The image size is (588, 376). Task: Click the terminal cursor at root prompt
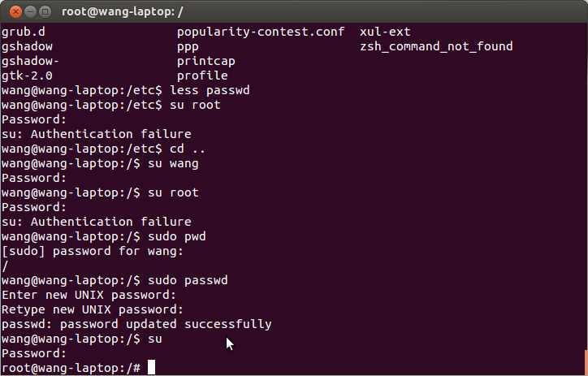click(x=151, y=367)
